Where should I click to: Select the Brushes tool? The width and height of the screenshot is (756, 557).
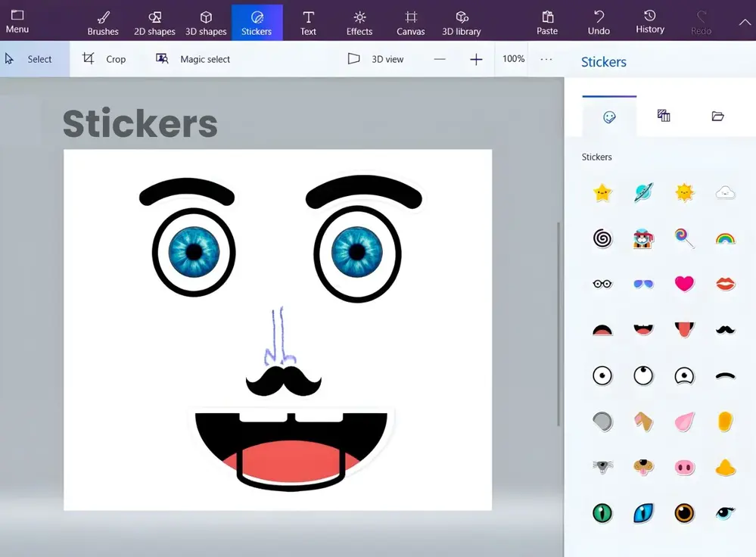pyautogui.click(x=103, y=22)
